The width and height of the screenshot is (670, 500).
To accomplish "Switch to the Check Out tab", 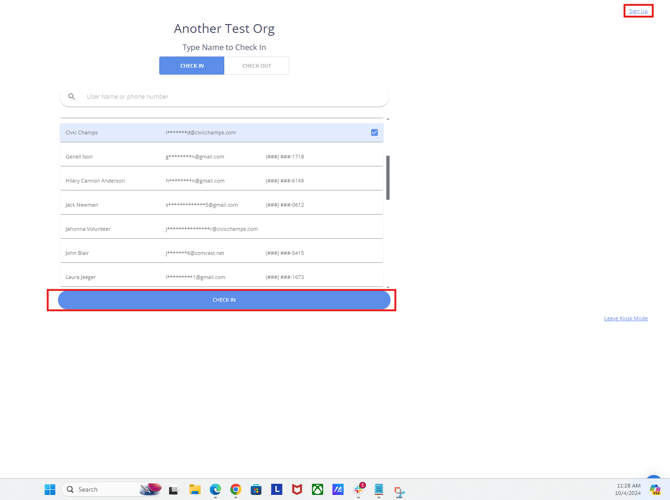I will (257, 66).
